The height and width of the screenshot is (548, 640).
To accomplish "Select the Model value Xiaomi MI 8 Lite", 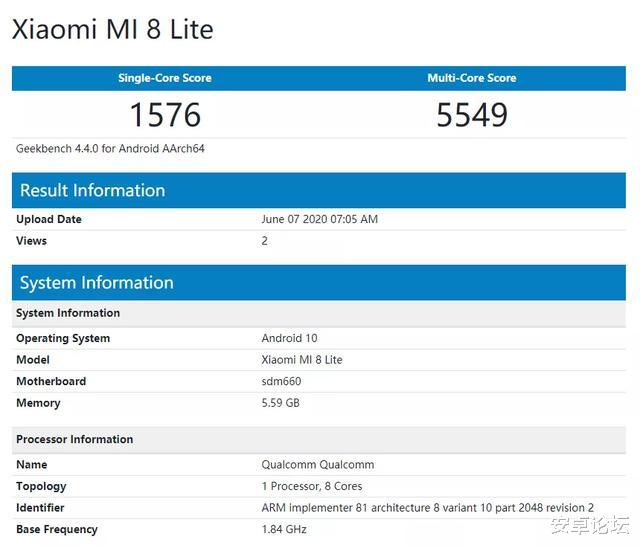I will click(x=302, y=360).
